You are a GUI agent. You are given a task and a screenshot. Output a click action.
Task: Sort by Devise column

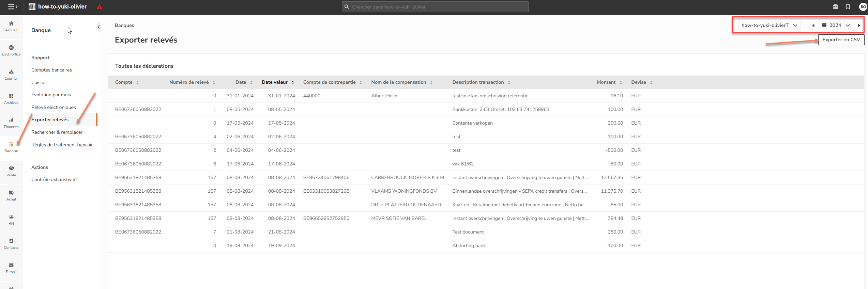pyautogui.click(x=642, y=82)
